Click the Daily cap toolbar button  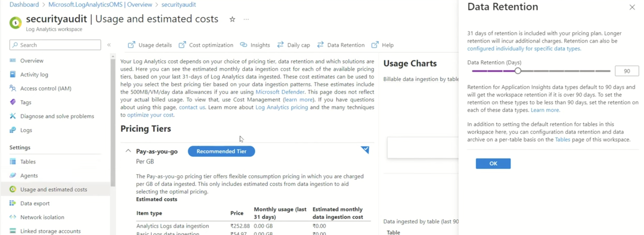tap(293, 45)
